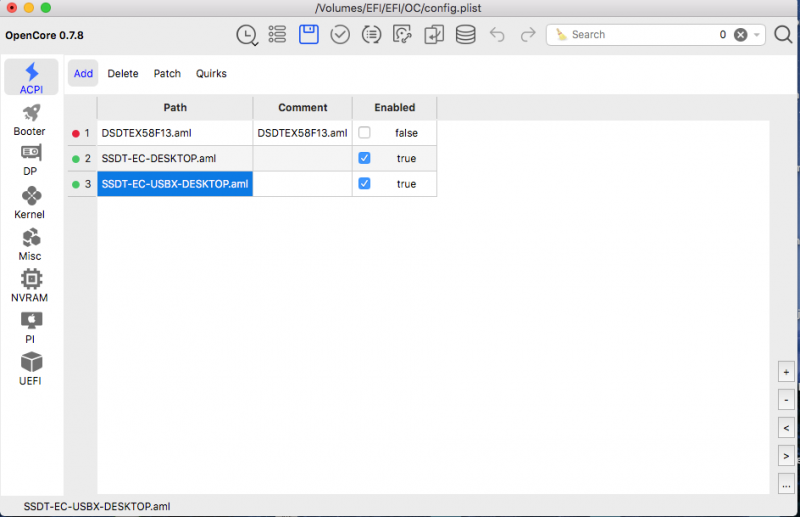Enable DSDTEX58F13.aml checkbox
The width and height of the screenshot is (800, 517).
coord(364,133)
